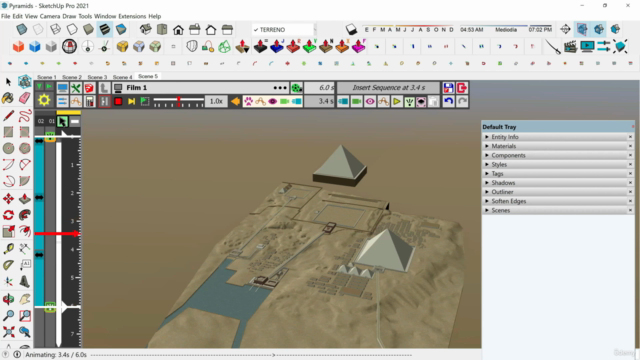Pick the Paint Bucket tool
Viewport: 640px width, 360px height.
pyautogui.click(x=8, y=98)
